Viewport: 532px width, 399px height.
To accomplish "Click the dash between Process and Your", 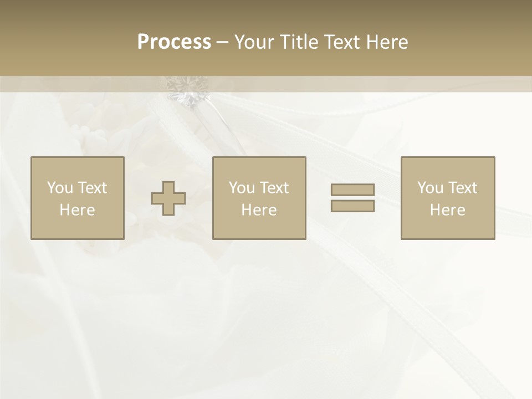I will click(222, 42).
